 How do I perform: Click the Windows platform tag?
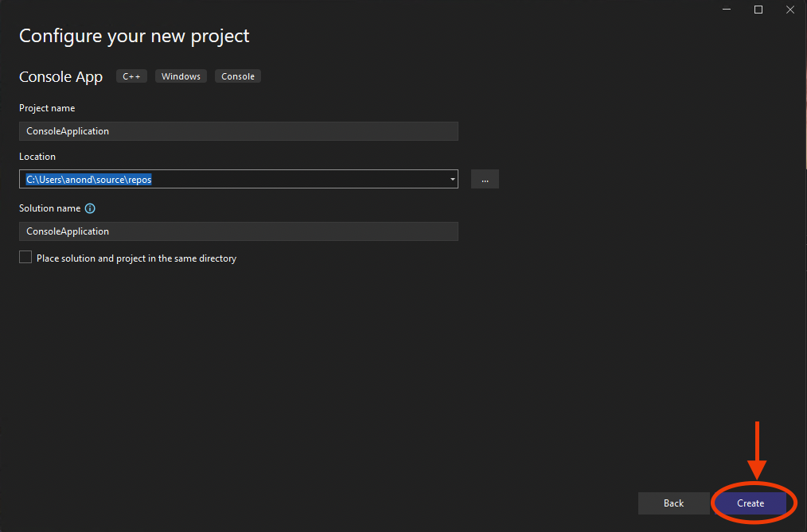[x=181, y=76]
